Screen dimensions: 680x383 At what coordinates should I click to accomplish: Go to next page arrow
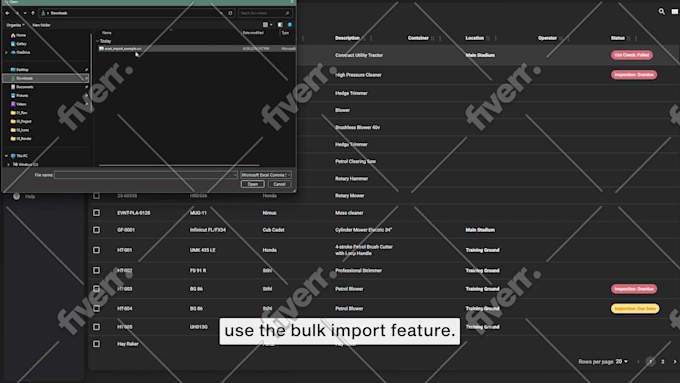674,362
